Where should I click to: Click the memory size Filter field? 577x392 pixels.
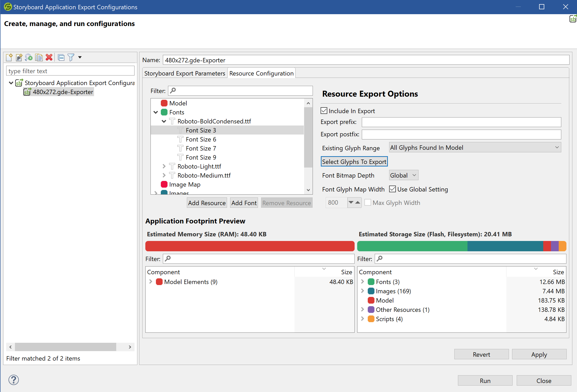tap(258, 259)
